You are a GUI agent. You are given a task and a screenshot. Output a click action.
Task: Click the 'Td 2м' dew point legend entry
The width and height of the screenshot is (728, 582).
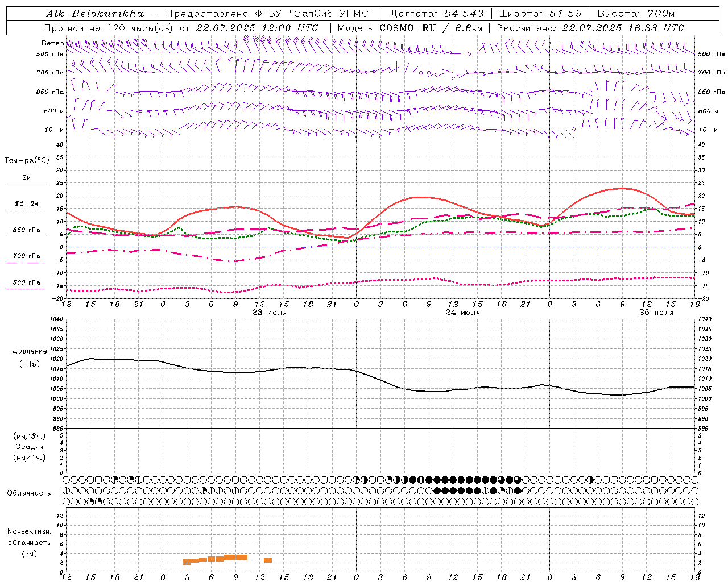(27, 203)
